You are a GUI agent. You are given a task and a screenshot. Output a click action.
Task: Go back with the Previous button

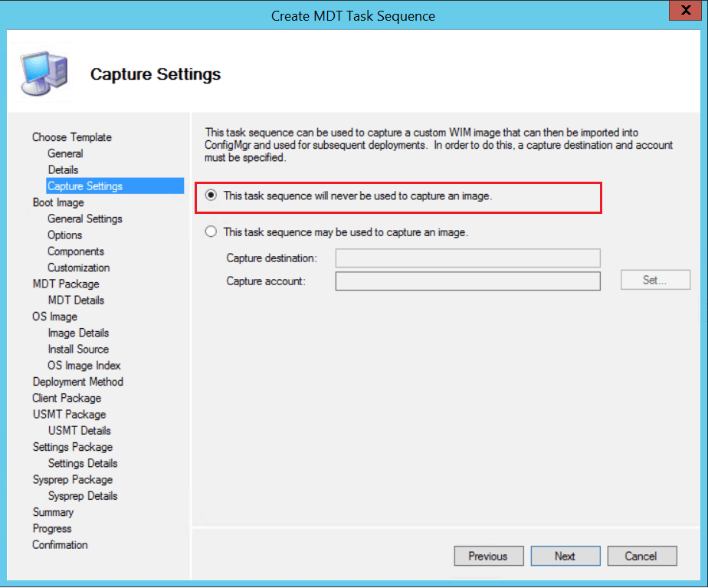[488, 556]
